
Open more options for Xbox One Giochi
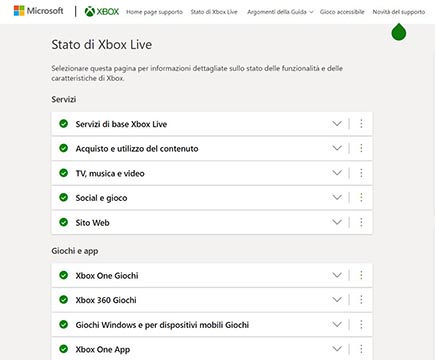(x=361, y=275)
